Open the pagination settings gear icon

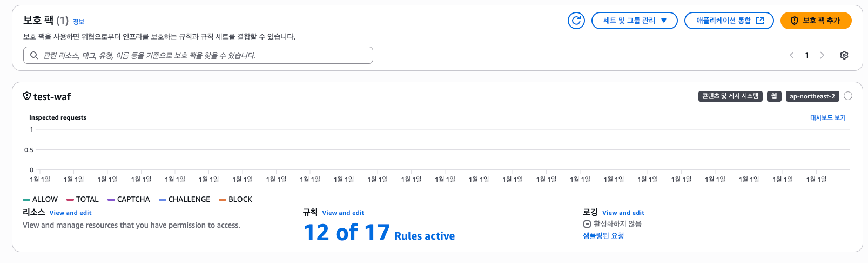pos(844,55)
